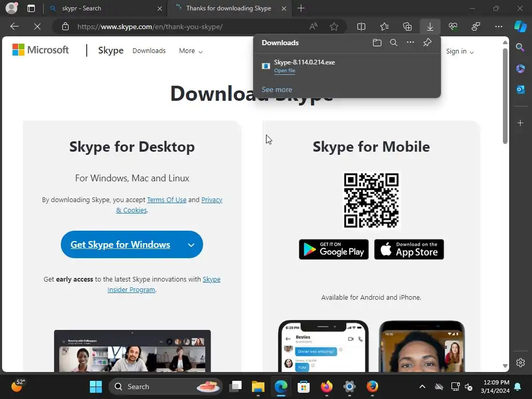Open file link for Skype-8.114.0.214.exe
Viewport: 532px width, 399px height.
[284, 71]
